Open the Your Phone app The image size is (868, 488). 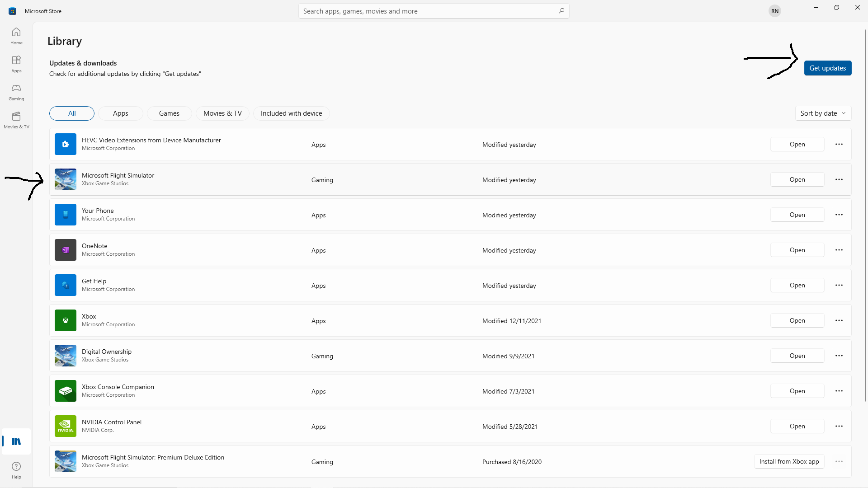click(797, 215)
